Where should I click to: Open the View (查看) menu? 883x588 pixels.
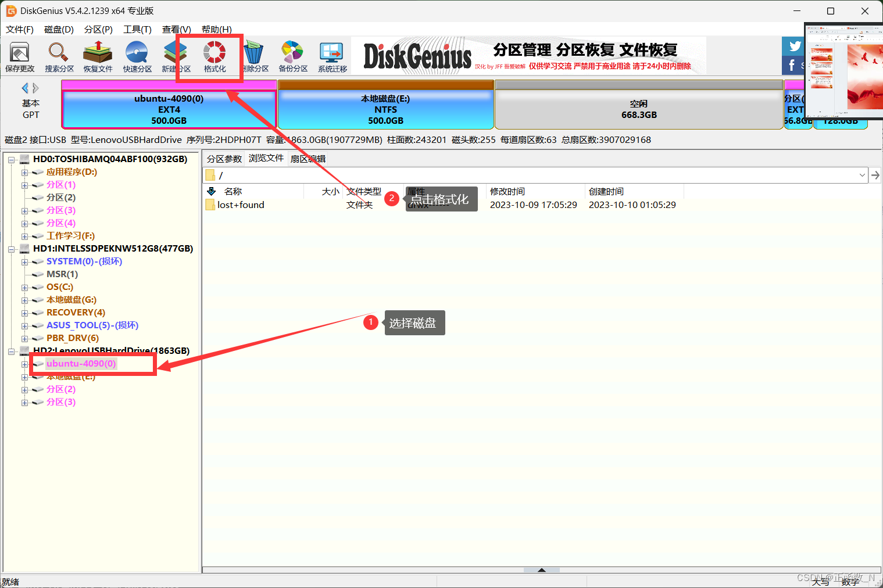coord(177,29)
